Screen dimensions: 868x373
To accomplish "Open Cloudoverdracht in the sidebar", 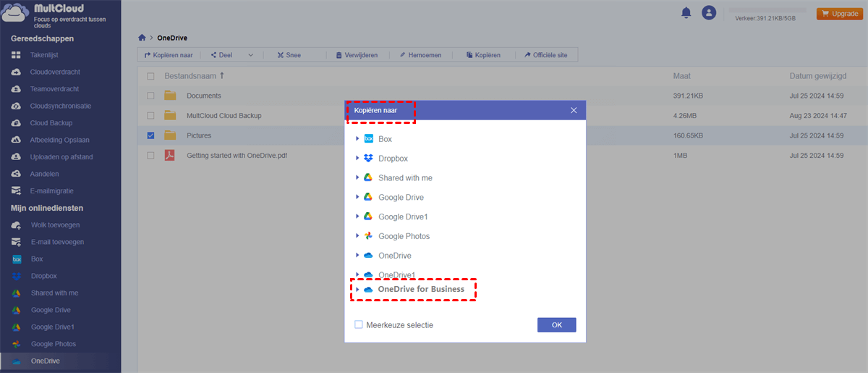I will click(x=54, y=72).
